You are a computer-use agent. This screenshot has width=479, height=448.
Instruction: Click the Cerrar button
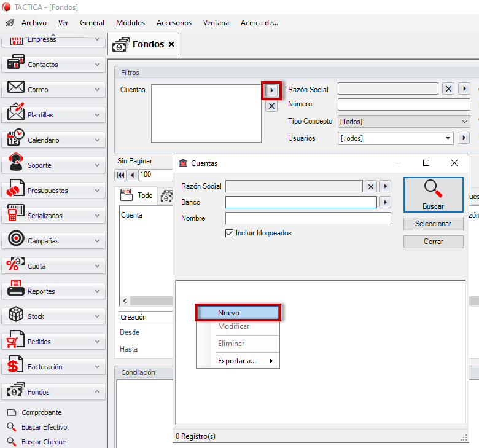(433, 242)
